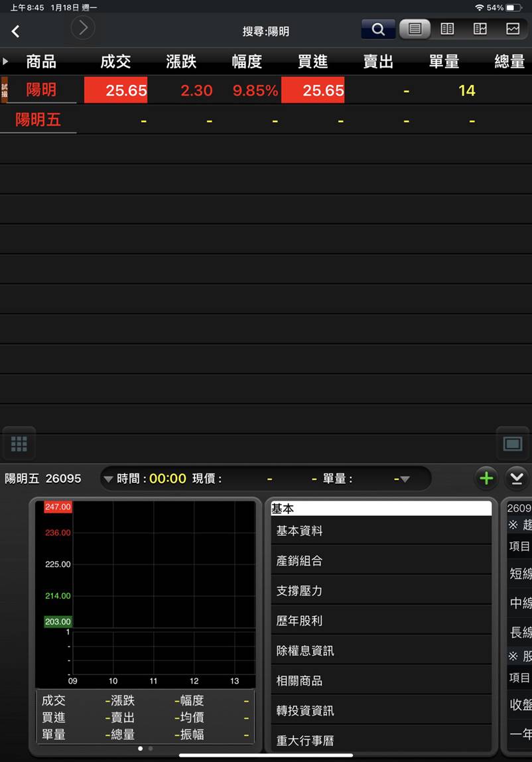The image size is (532, 762).
Task: Add stock with green plus icon
Action: (x=486, y=478)
